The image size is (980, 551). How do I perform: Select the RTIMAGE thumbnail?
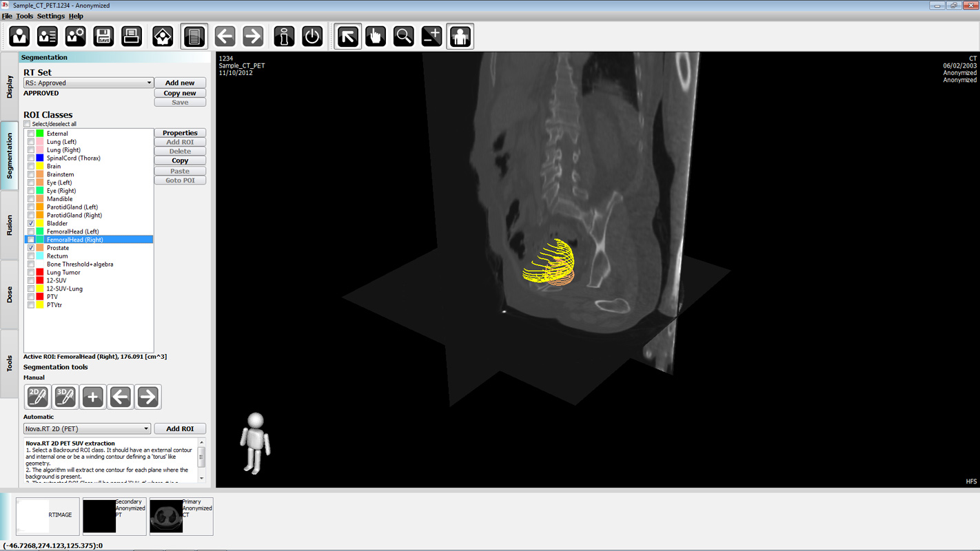pos(48,517)
